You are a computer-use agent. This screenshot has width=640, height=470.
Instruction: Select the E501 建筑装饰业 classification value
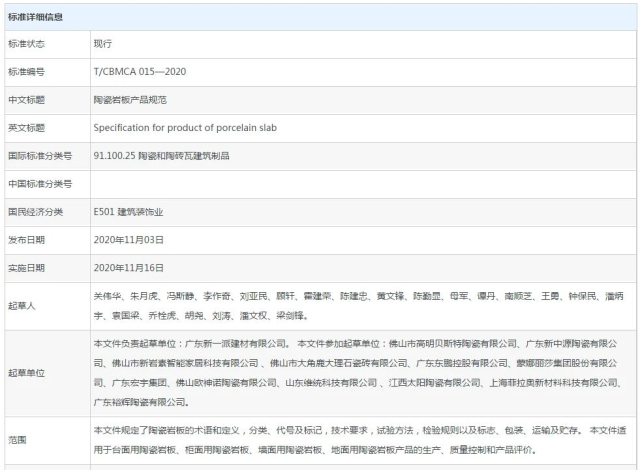(128, 212)
